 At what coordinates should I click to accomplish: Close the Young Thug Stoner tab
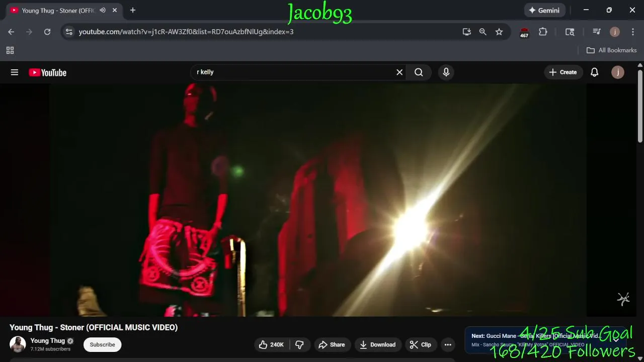(x=115, y=10)
